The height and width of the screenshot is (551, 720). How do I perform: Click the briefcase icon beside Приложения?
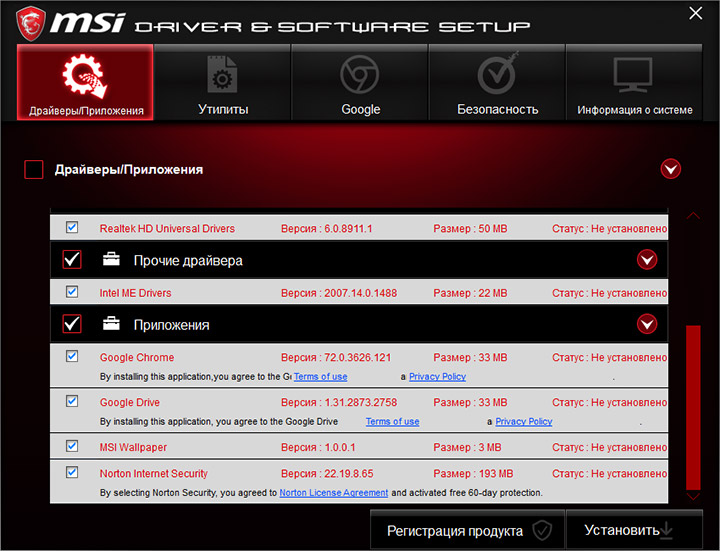(x=111, y=324)
